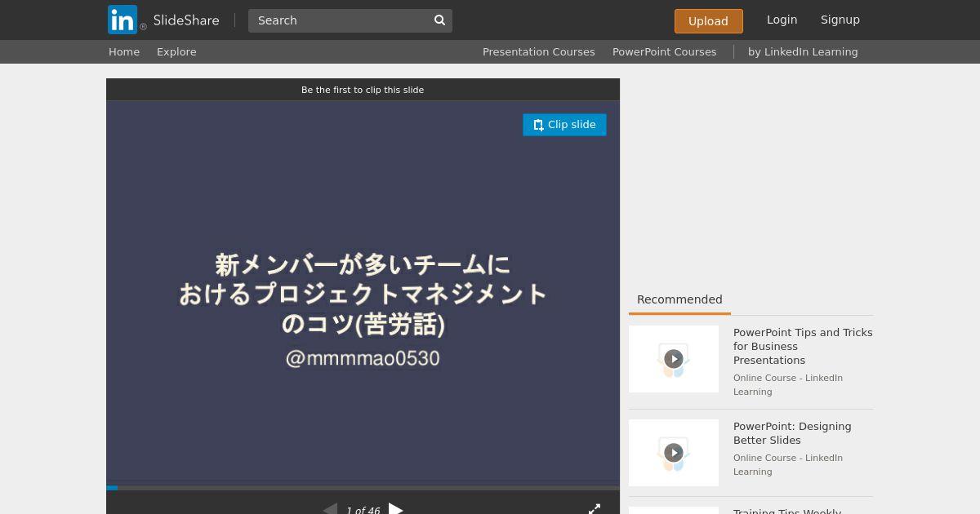Click the Upload button
980x514 pixels.
pyautogui.click(x=708, y=21)
